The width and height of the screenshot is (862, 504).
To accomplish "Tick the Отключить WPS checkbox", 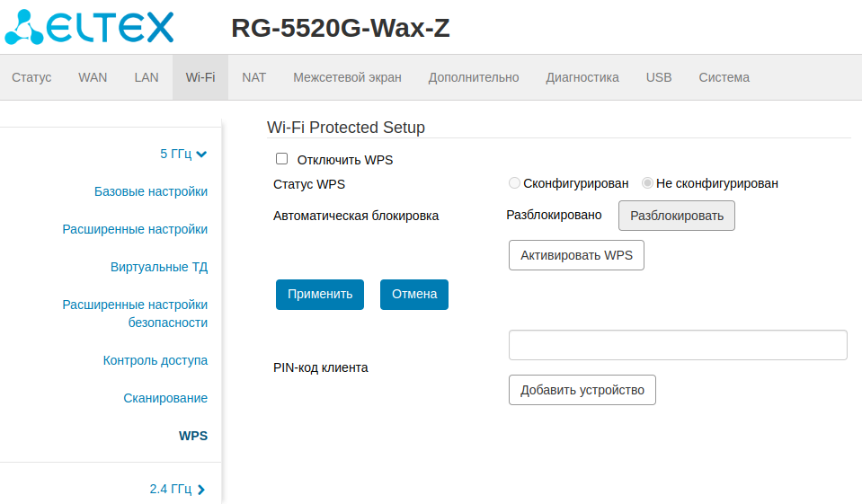I will click(282, 159).
